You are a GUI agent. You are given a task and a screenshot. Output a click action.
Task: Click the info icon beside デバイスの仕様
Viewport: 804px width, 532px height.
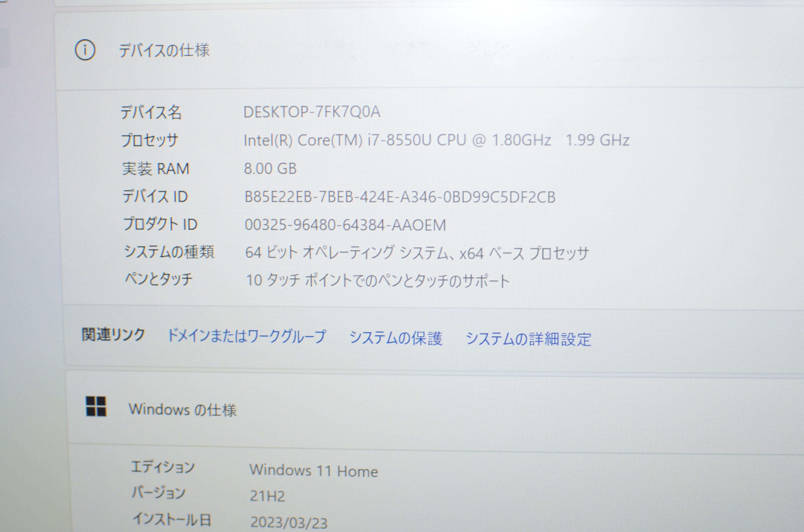(85, 50)
